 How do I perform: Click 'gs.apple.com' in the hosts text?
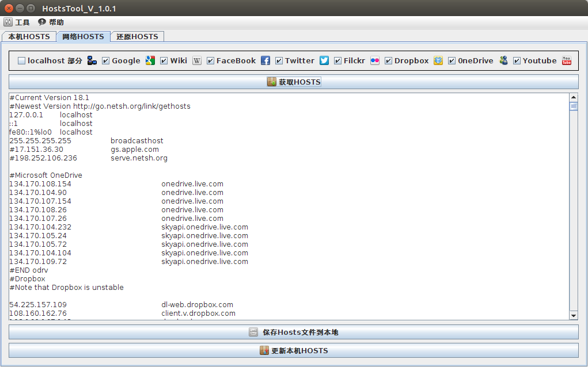tap(135, 150)
